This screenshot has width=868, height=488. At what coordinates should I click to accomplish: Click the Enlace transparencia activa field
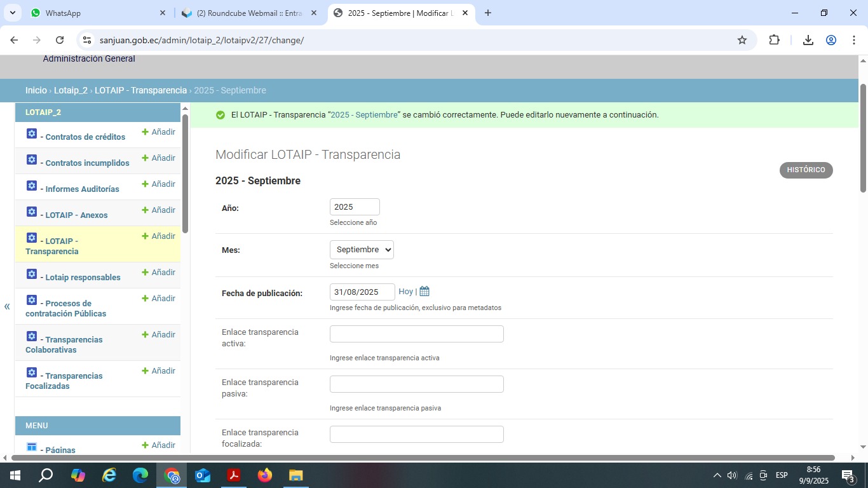416,334
